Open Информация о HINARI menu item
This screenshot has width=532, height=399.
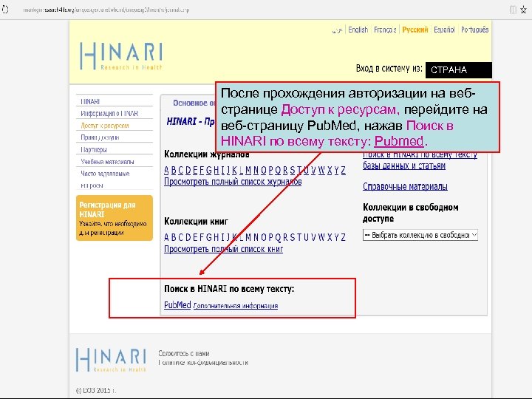109,113
